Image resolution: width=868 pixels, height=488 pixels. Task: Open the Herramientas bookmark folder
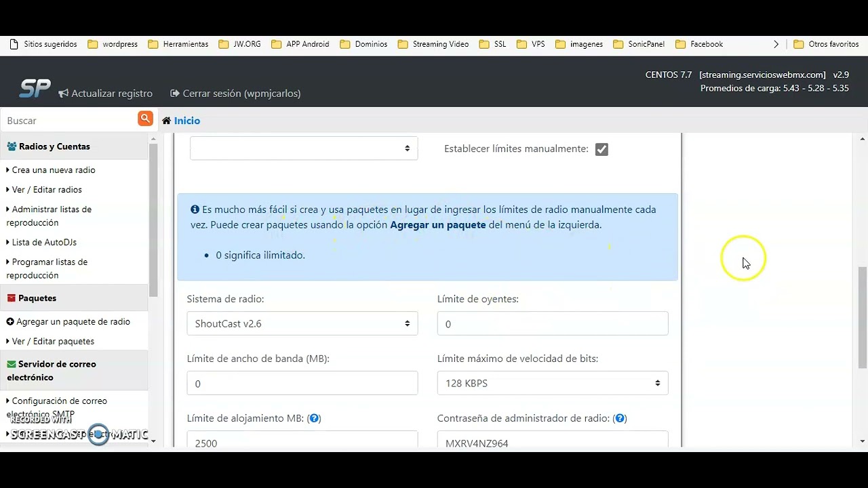[x=178, y=44]
